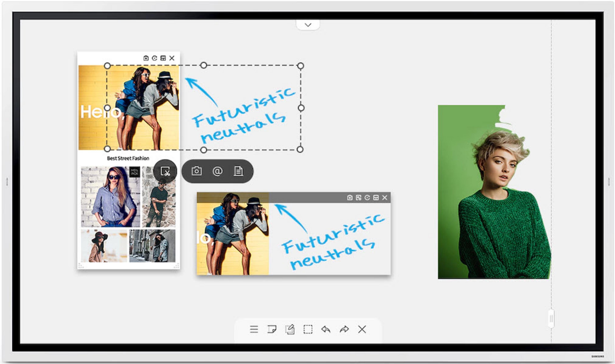Toggle layout icon on snippet window
This screenshot has height=364, width=615.
coord(376,197)
